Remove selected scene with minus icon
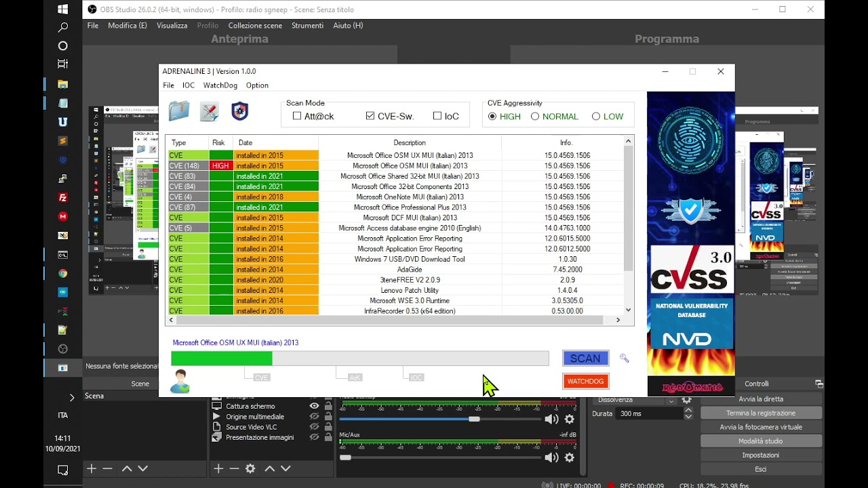Viewport: 868px width, 488px height. click(107, 468)
